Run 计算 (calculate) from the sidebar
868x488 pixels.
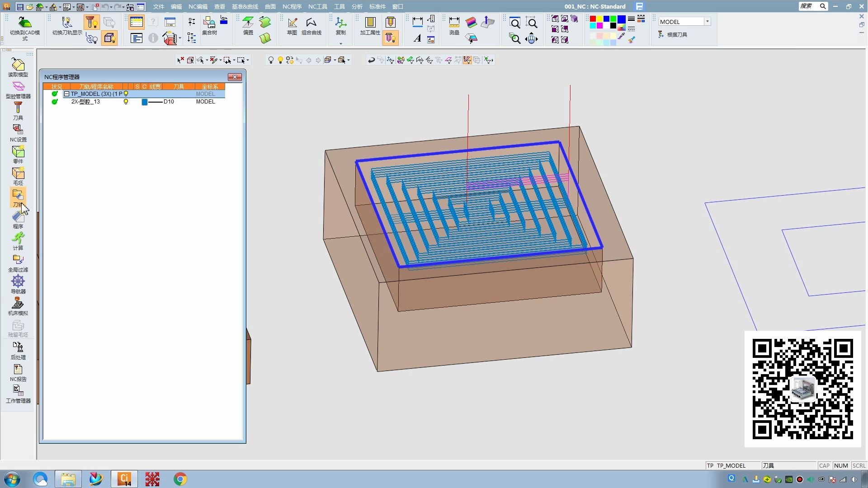18,239
